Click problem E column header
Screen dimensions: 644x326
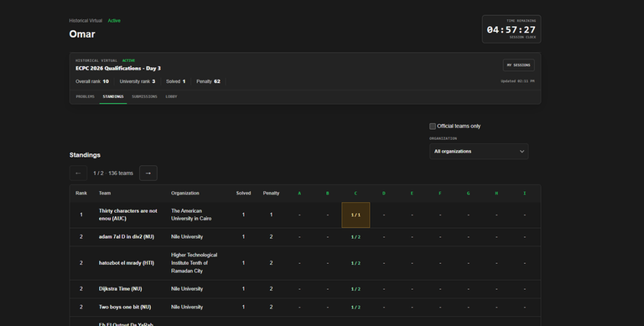click(x=412, y=193)
